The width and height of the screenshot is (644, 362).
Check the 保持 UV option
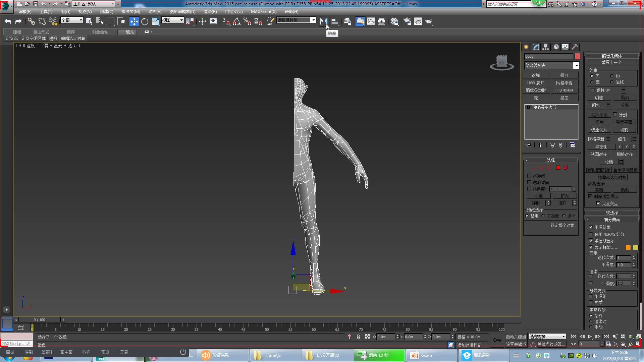point(593,90)
